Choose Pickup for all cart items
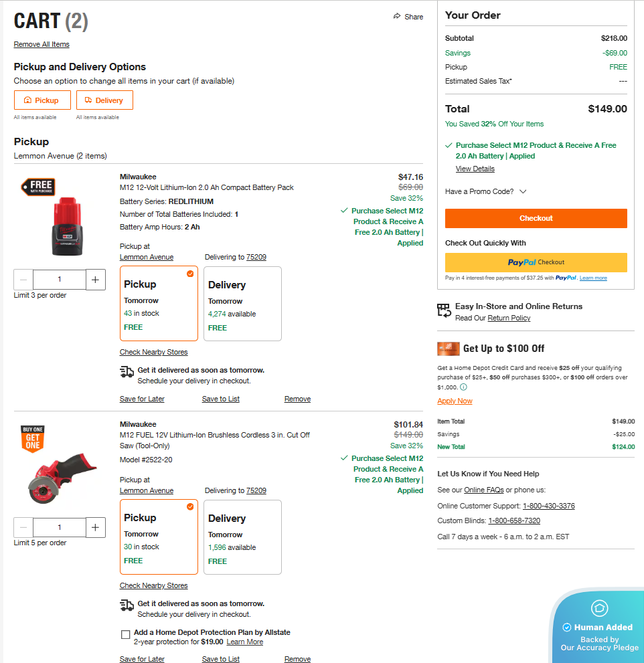This screenshot has height=663, width=644. tap(42, 100)
